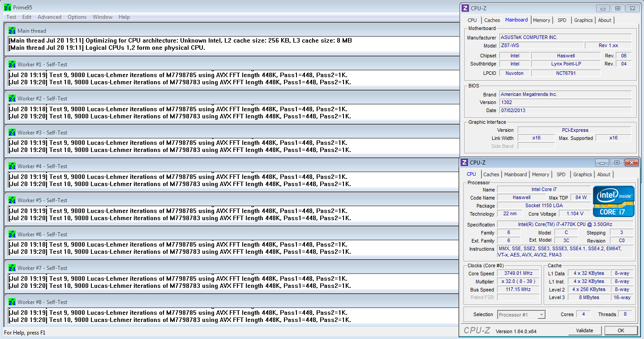Click the PCI-Express graphic interface version field

coord(575,130)
